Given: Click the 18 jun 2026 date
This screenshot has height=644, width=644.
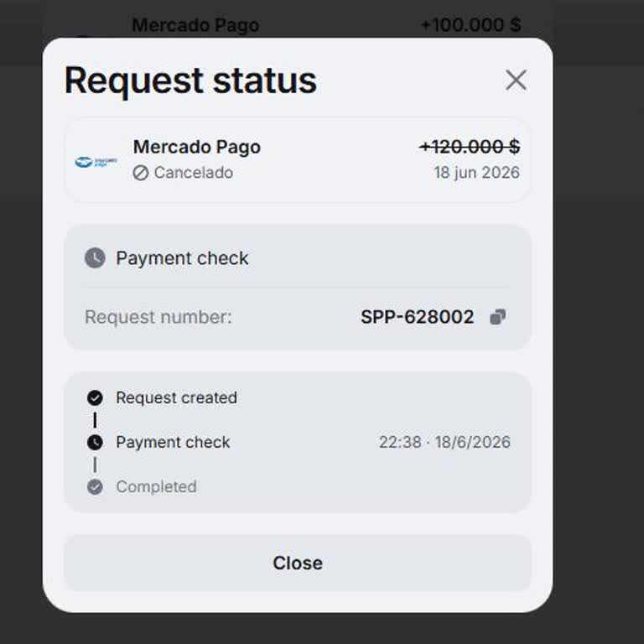Looking at the screenshot, I should [477, 173].
